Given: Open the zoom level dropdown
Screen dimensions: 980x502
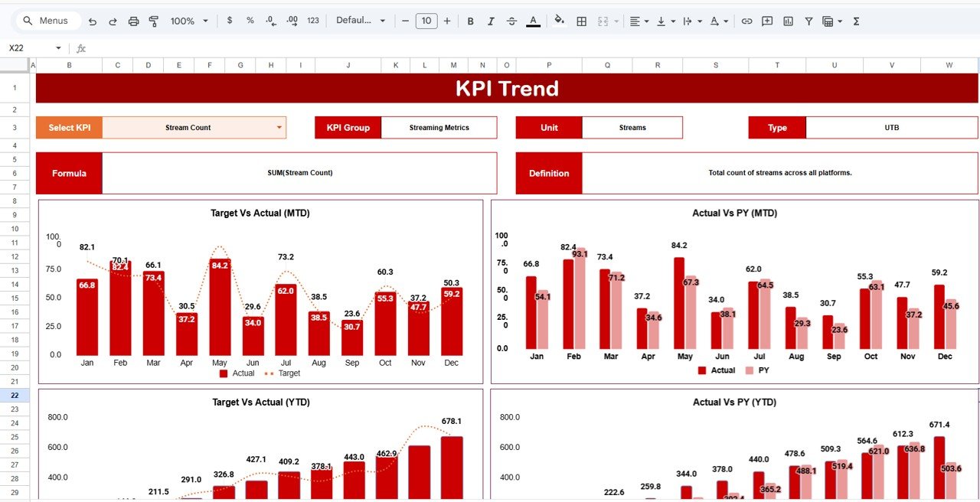Looking at the screenshot, I should (188, 21).
